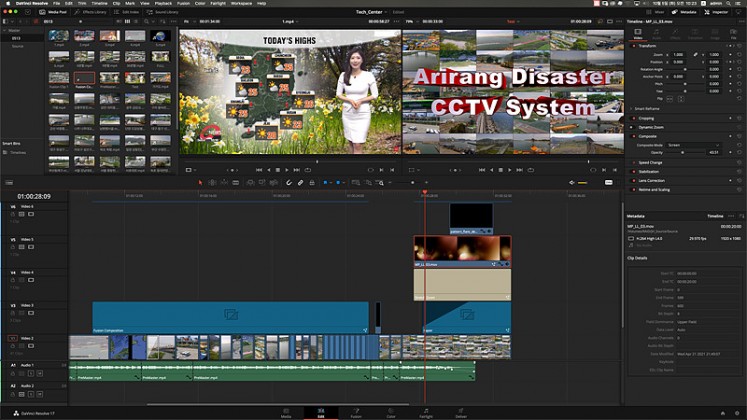Switch Media Pool to thumbnail view
The width and height of the screenshot is (747, 420).
point(127,21)
